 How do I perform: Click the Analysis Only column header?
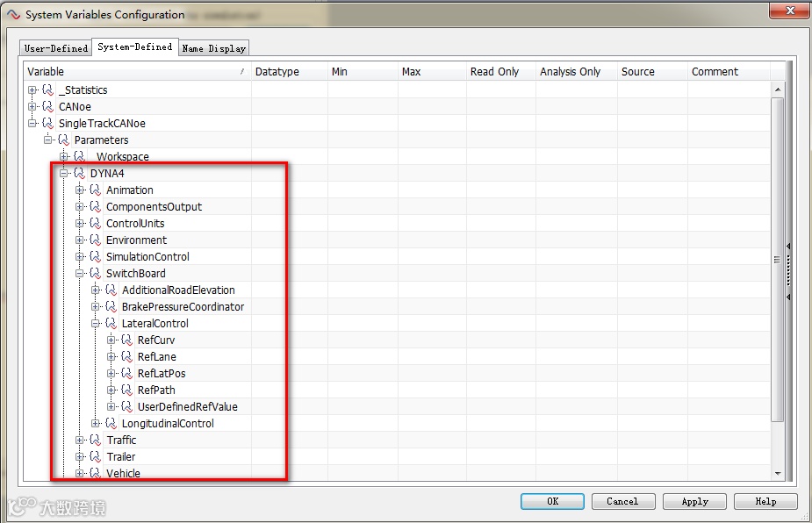577,71
